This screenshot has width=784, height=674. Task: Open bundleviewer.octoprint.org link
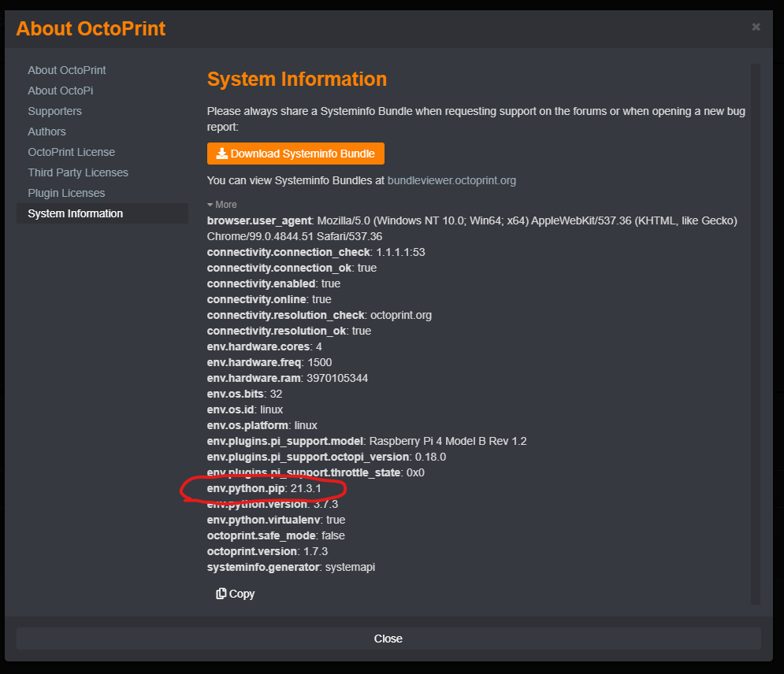pos(451,180)
